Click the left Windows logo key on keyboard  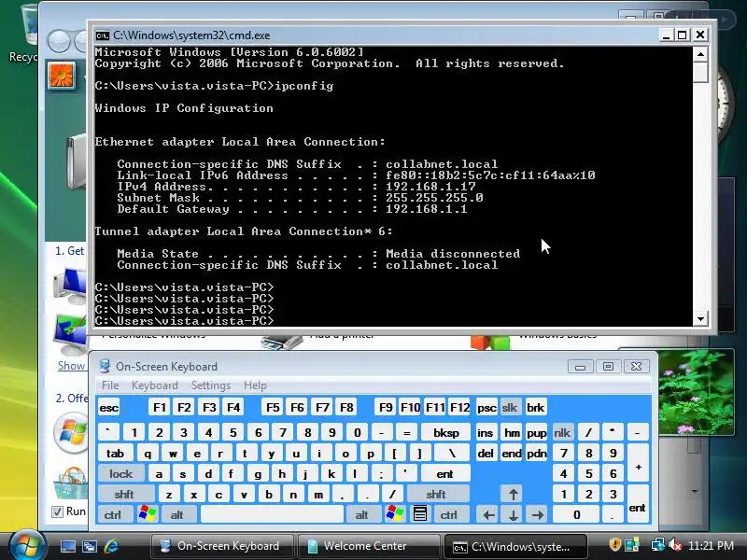coord(148,514)
